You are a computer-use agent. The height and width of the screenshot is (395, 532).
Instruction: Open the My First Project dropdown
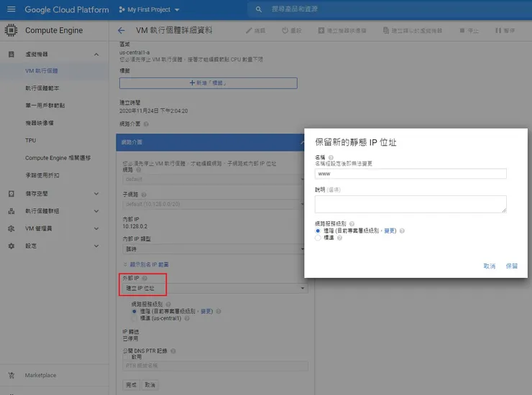click(x=149, y=9)
